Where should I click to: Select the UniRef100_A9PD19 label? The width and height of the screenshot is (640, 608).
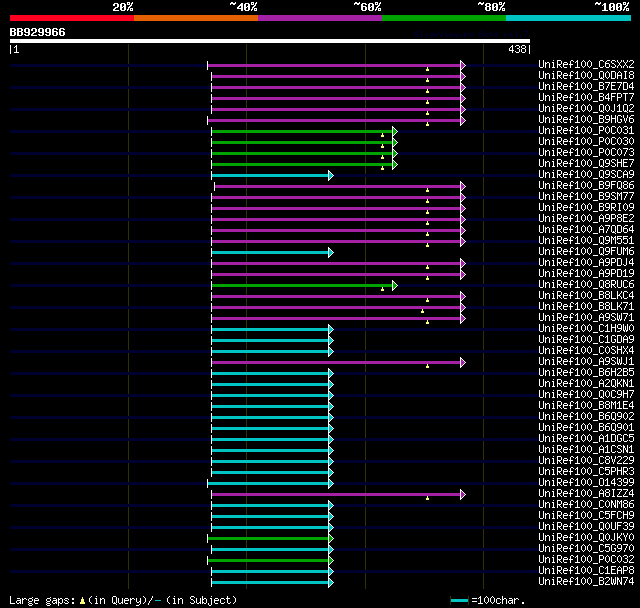pyautogui.click(x=586, y=274)
